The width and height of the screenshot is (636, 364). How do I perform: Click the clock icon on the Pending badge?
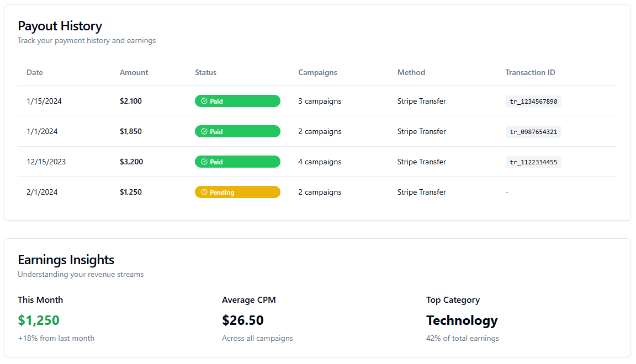pyautogui.click(x=204, y=192)
